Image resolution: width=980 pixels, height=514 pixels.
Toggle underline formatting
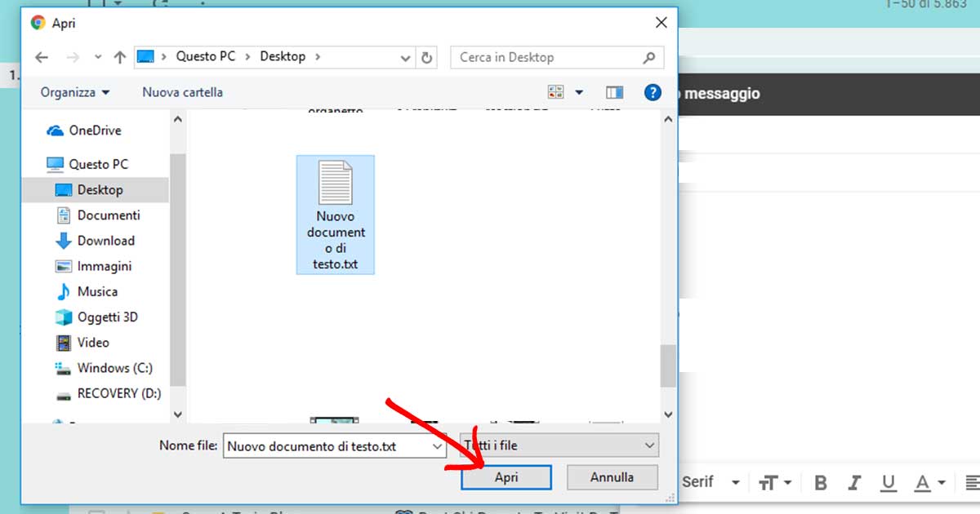pos(889,482)
